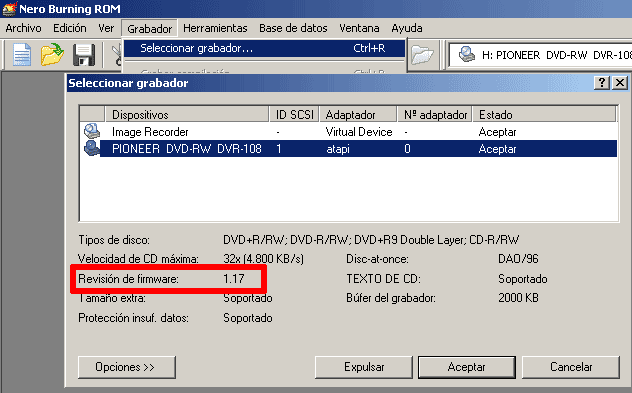632x393 pixels.
Task: Choose Seleccionar grabador menu entry
Action: (264, 48)
